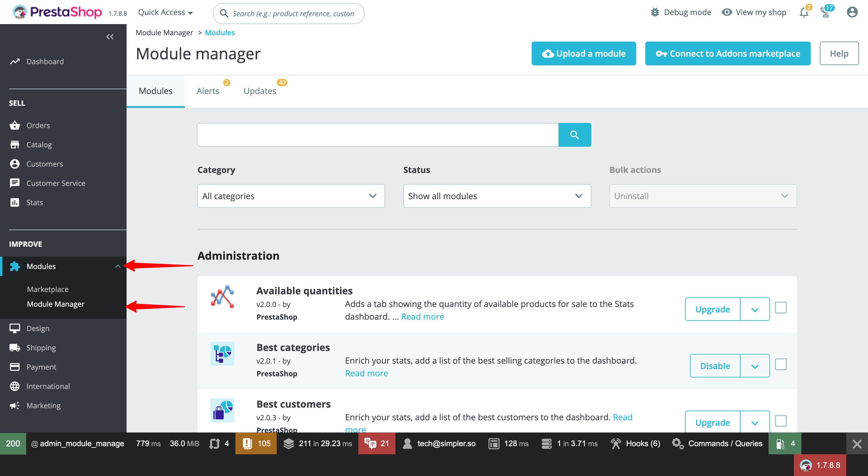Click into the module search text field
This screenshot has width=868, height=476.
coord(377,135)
